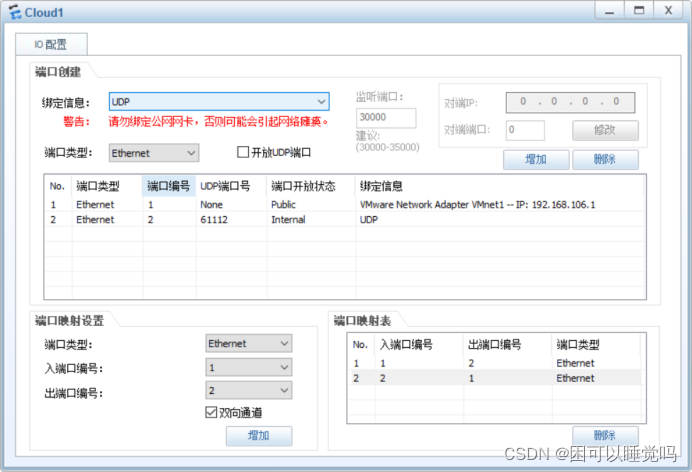Click the 对端IP address field
The height and width of the screenshot is (472, 692).
pos(570,102)
